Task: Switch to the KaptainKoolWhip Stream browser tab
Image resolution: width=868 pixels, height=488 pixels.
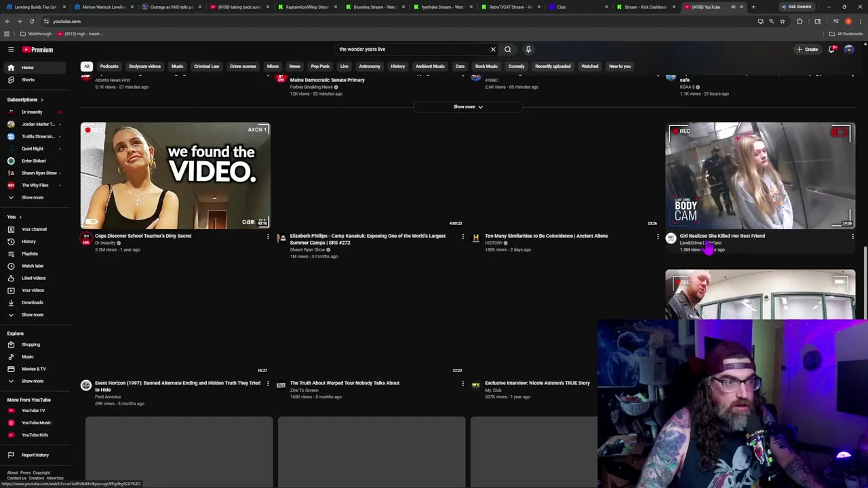Action: [x=307, y=7]
